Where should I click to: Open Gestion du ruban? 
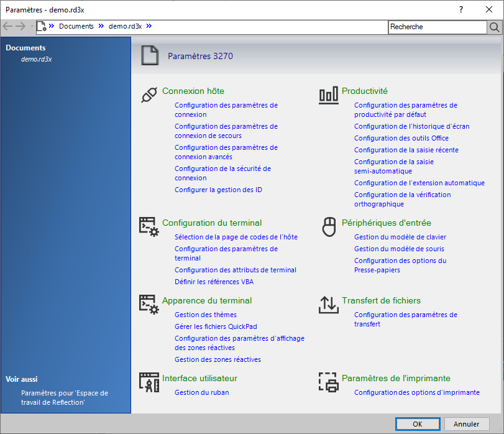pyautogui.click(x=201, y=392)
